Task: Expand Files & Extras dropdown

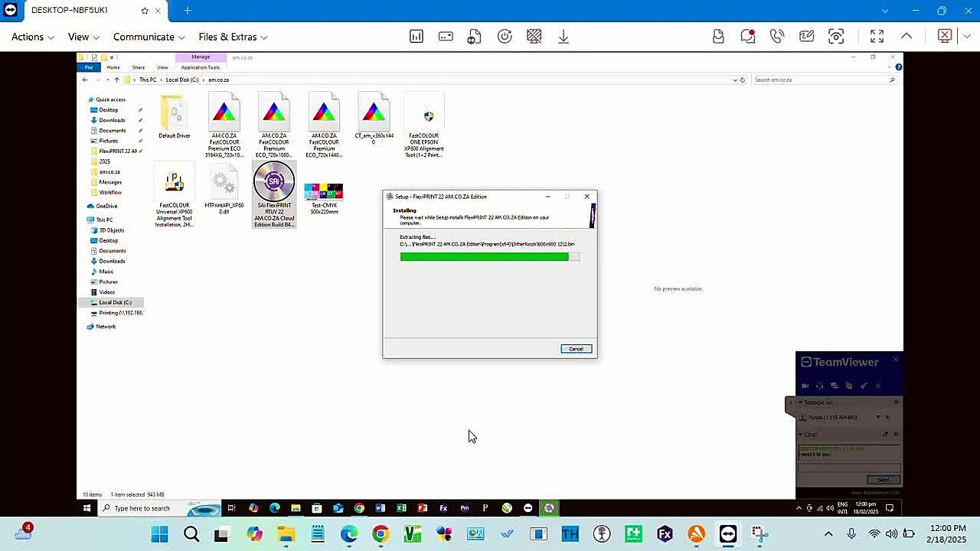Action: [x=233, y=37]
